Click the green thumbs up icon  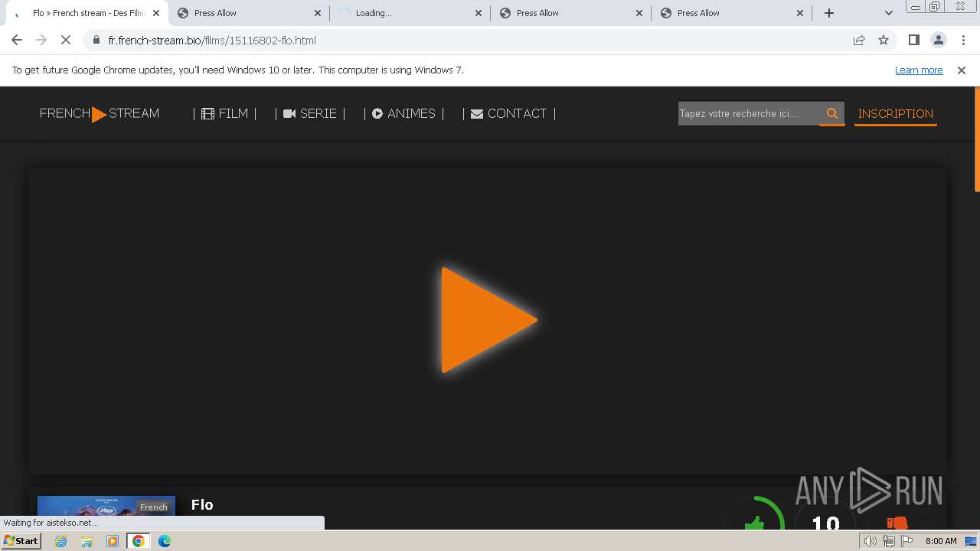pos(755,523)
